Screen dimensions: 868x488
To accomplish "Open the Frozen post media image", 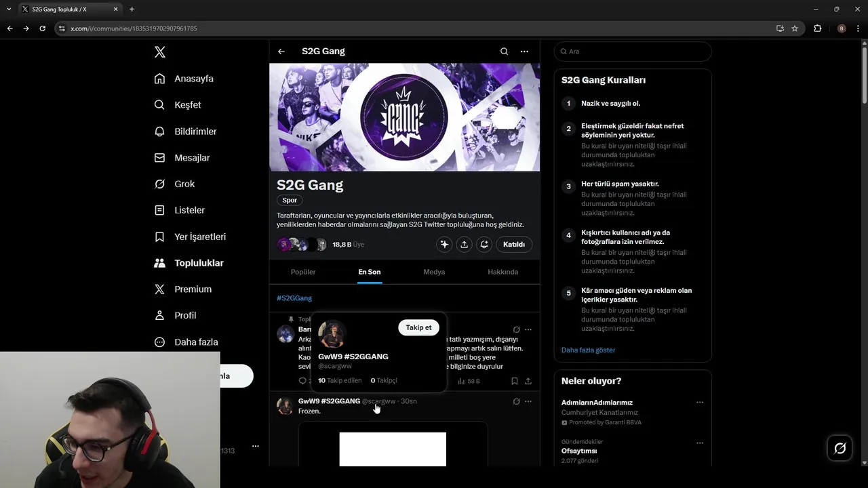I will 393,444.
